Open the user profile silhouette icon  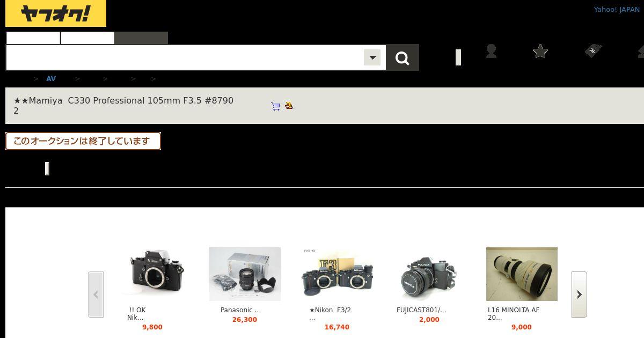pyautogui.click(x=491, y=51)
